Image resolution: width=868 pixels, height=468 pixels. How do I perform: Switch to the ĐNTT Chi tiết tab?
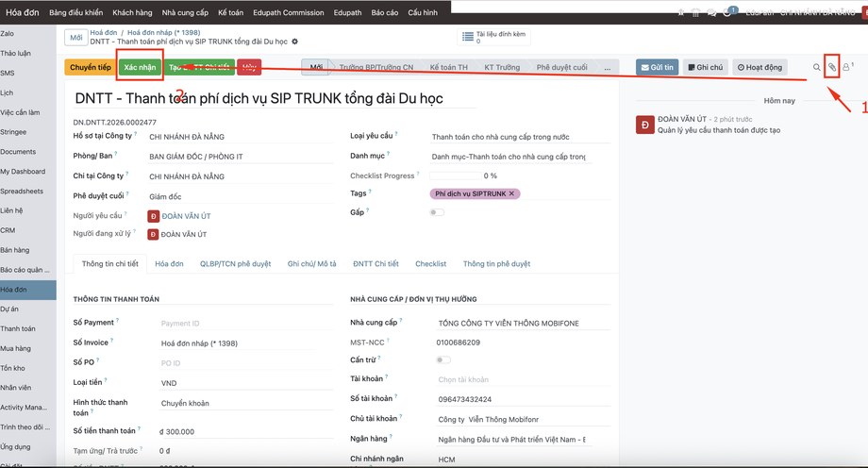pos(376,264)
